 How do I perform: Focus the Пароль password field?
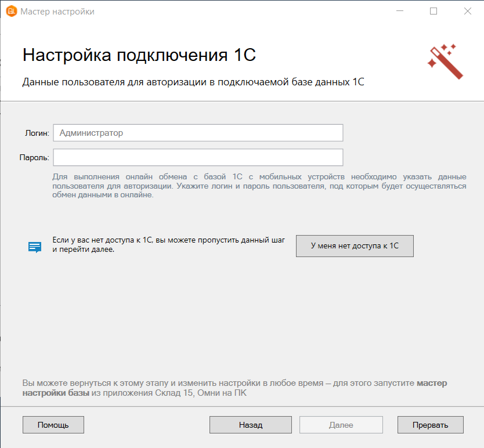click(198, 157)
